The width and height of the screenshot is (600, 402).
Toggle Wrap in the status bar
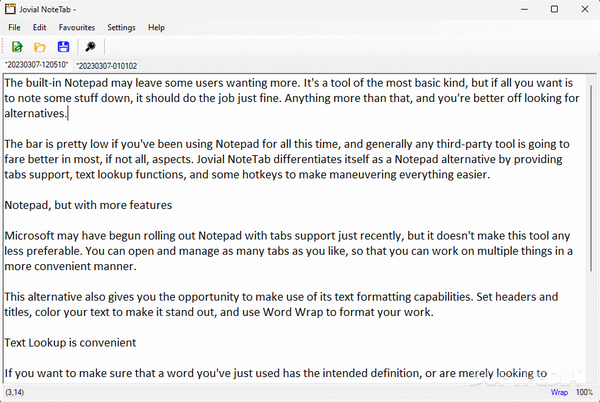pyautogui.click(x=559, y=392)
